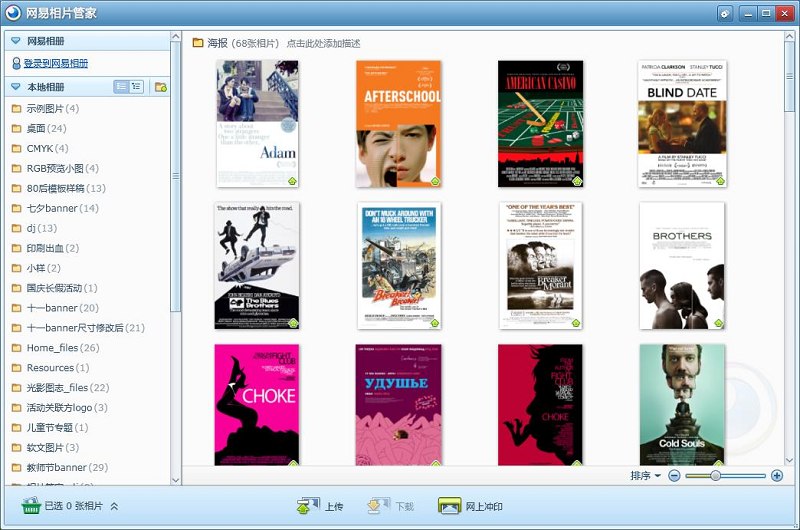
Task: Select the Brothers poster thumbnail
Action: [682, 265]
